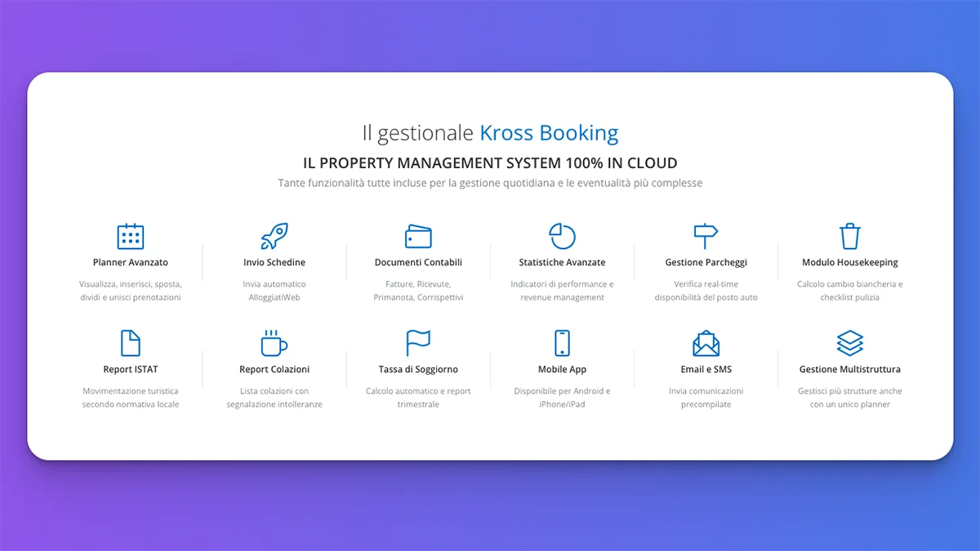Click description 'Calcolo cambio biancheria e checklist pulizia'
This screenshot has width=980, height=551.
pos(850,291)
